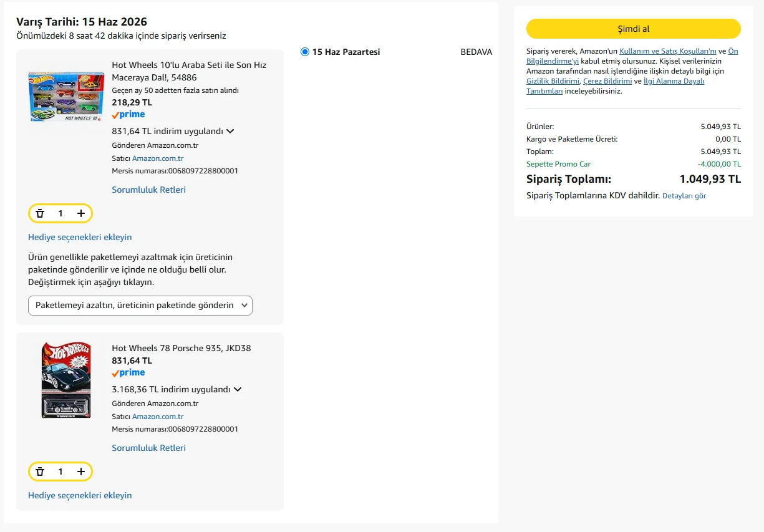Click the Ürünler: row label in order summary

tap(540, 127)
